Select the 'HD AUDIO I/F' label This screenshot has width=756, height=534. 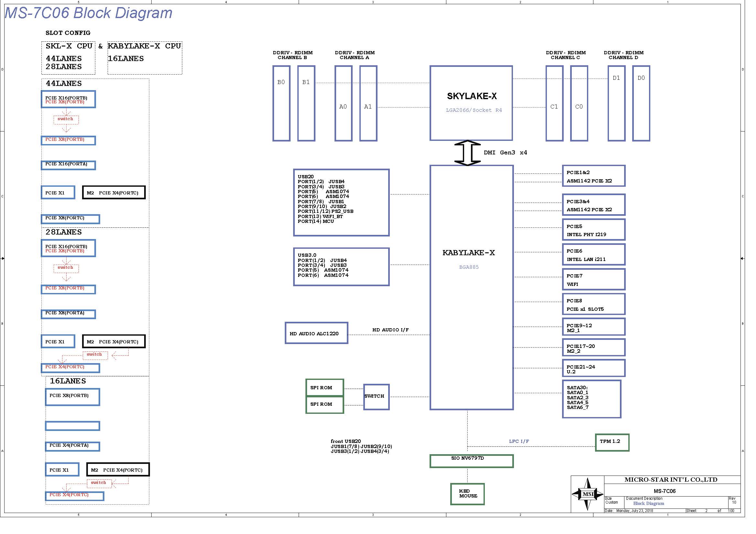click(x=390, y=330)
